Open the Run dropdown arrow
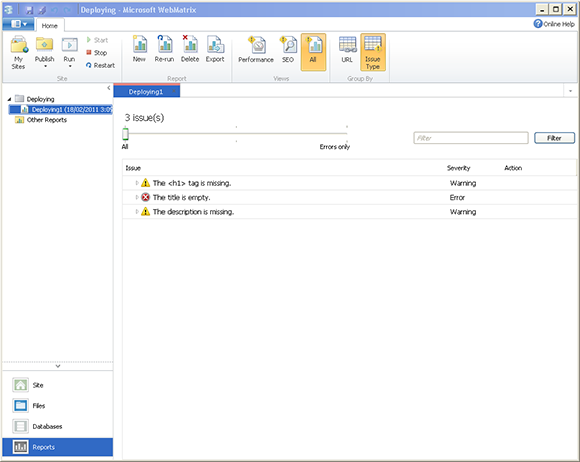 (70, 67)
